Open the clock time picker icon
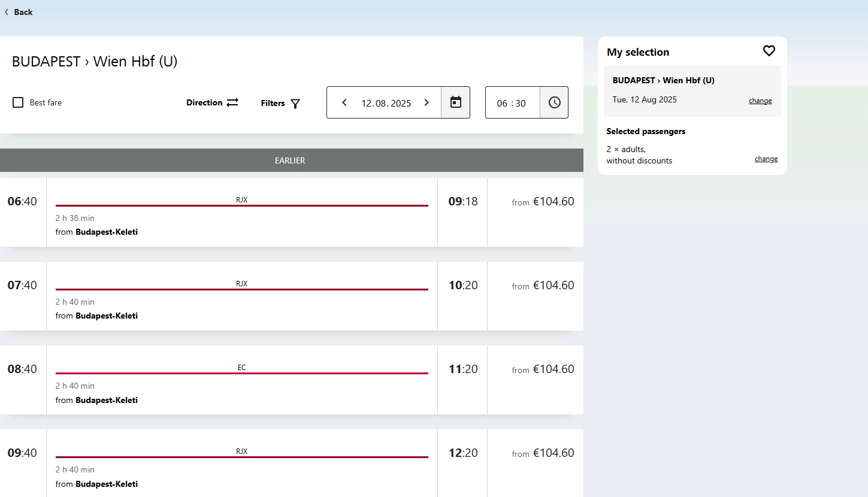868x497 pixels. [555, 102]
